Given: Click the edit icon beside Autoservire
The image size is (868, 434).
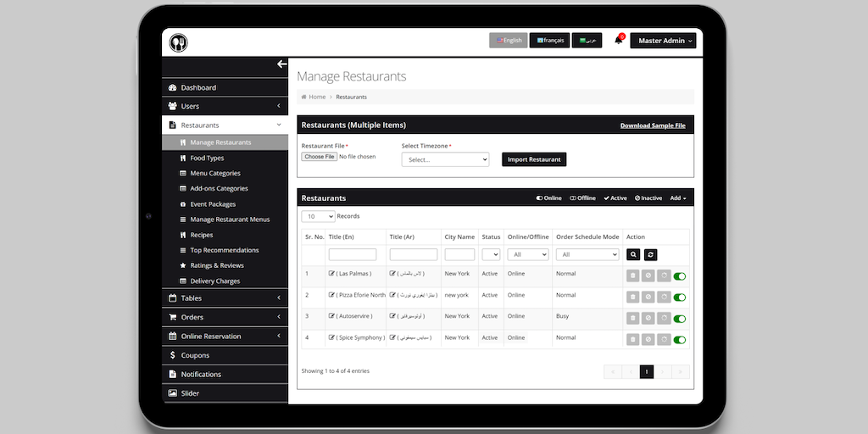Looking at the screenshot, I should coord(331,316).
